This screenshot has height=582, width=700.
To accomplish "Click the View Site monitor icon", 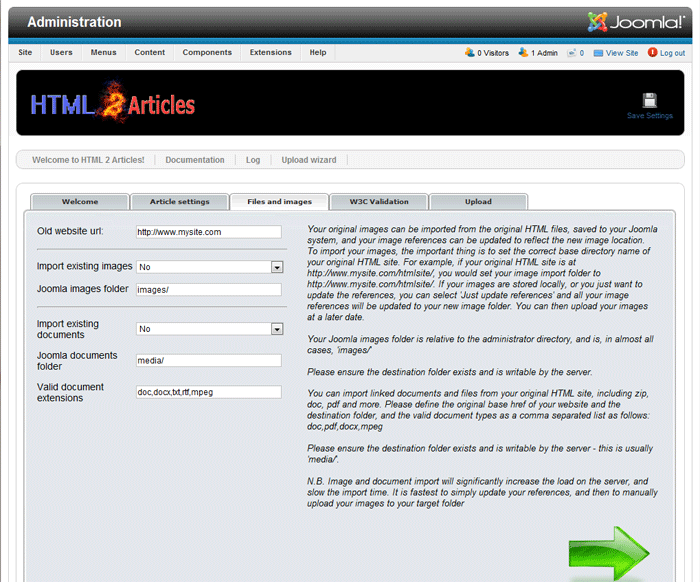I will click(598, 53).
